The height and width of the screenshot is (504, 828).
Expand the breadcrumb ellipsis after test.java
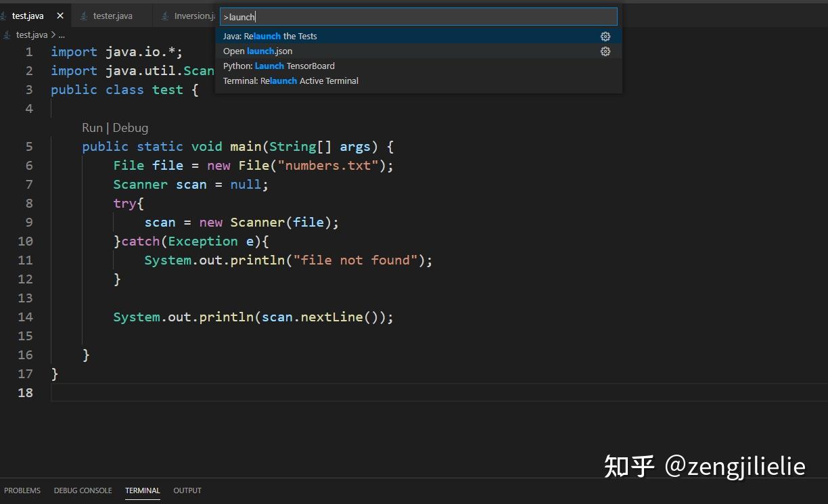(x=62, y=35)
